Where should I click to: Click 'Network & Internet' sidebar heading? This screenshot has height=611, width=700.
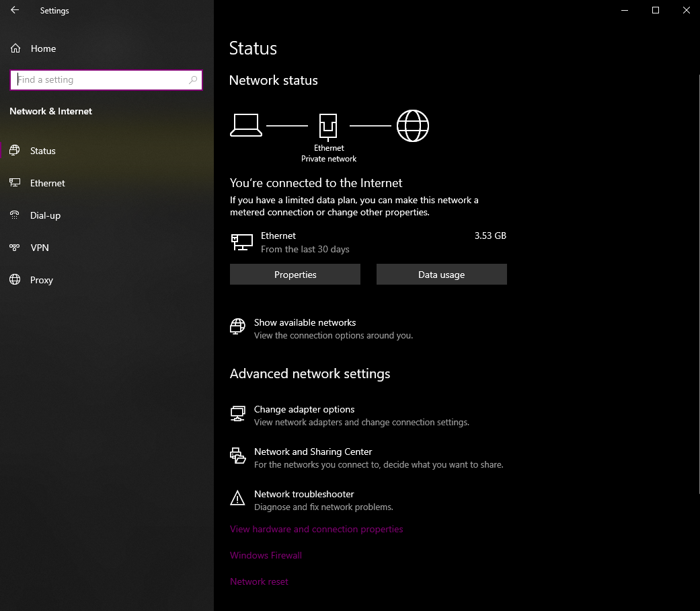[51, 111]
